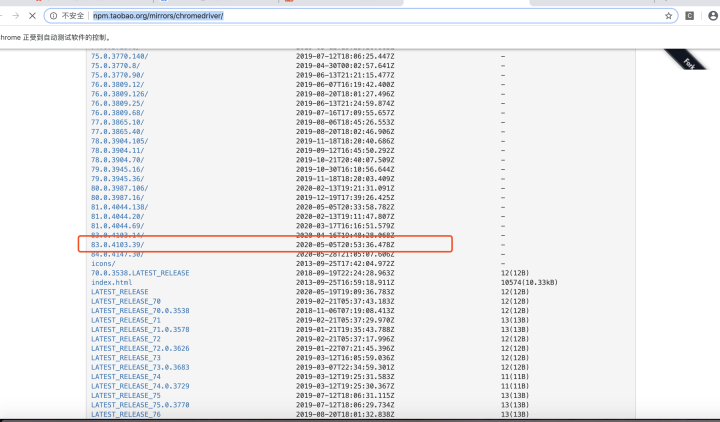Bookmark this page with the star icon
The image size is (720, 422).
tap(669, 16)
